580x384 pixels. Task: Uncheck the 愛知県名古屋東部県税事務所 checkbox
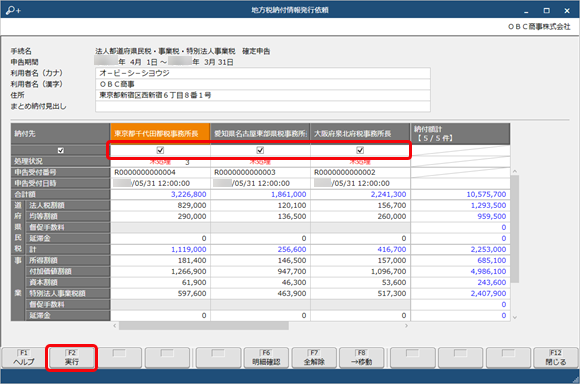(260, 150)
